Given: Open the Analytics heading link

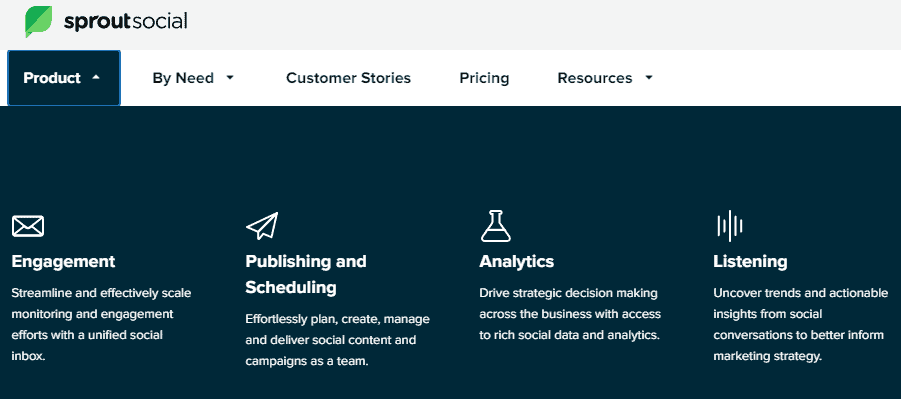Looking at the screenshot, I should coord(517,262).
